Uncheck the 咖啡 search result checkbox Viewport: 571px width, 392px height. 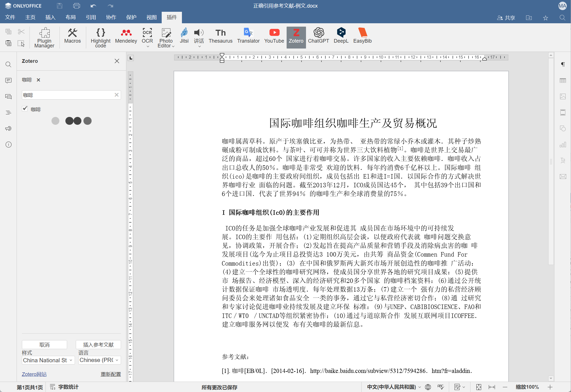point(25,109)
